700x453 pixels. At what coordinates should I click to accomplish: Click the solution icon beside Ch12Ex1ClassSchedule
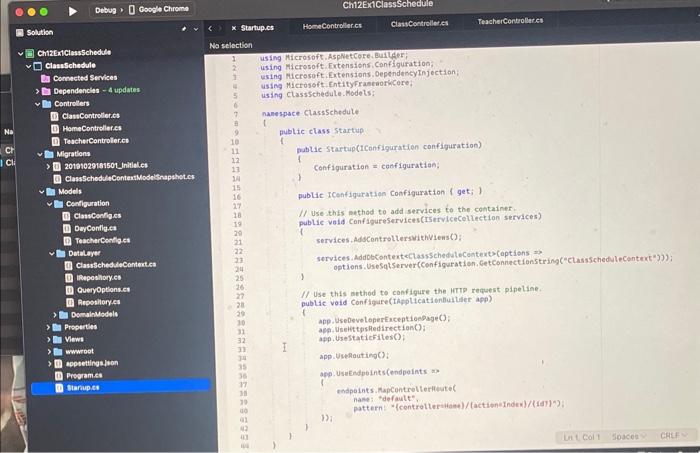(29, 54)
